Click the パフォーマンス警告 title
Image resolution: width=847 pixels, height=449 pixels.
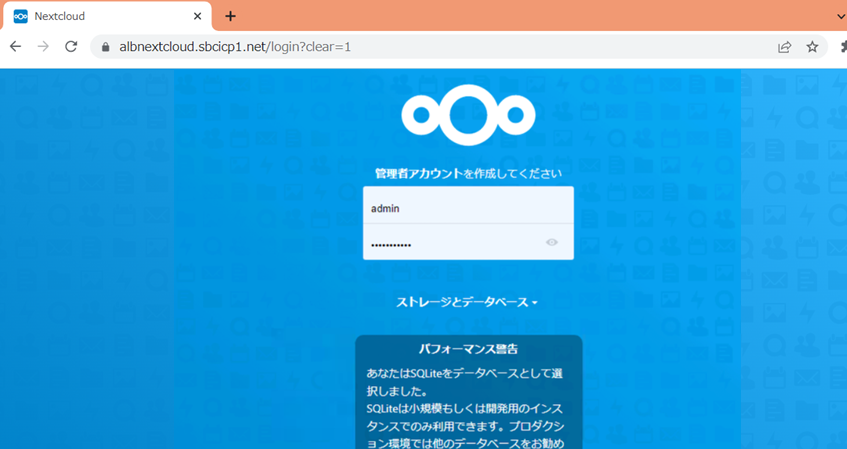coord(468,349)
